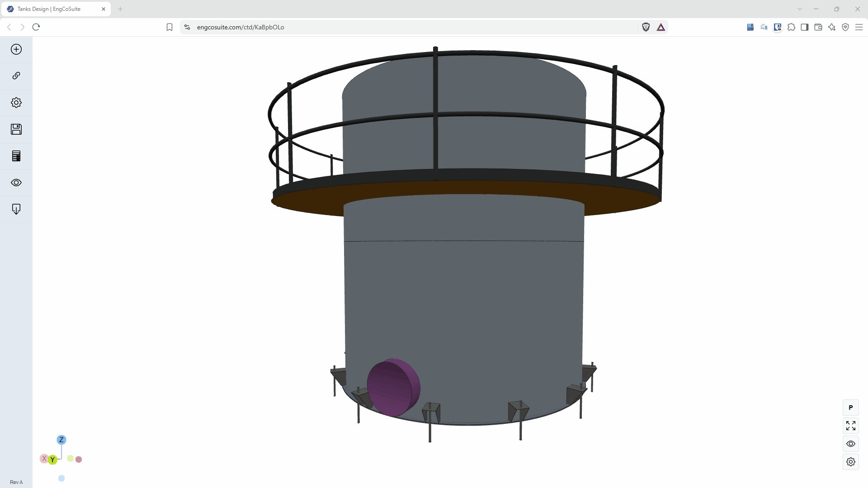Click the purple manhole on the tank
Screen dimensions: 868x488
[393, 387]
